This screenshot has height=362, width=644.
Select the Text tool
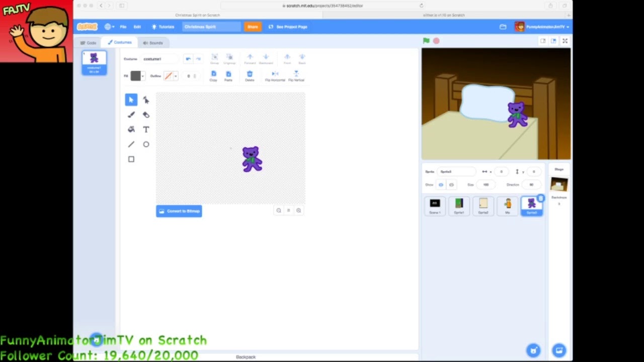coord(146,129)
